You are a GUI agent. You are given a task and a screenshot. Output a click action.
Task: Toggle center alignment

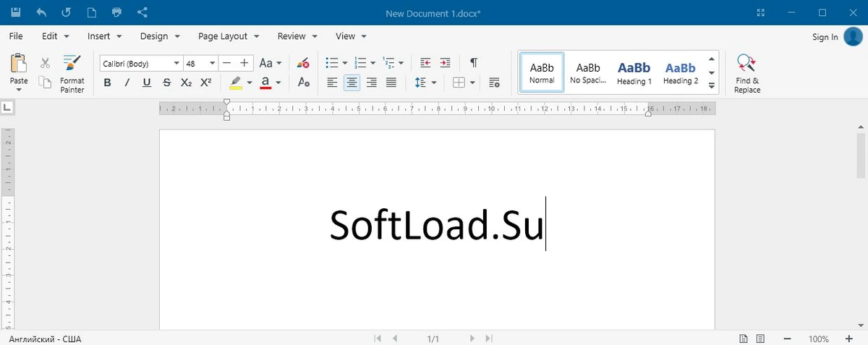pos(352,82)
